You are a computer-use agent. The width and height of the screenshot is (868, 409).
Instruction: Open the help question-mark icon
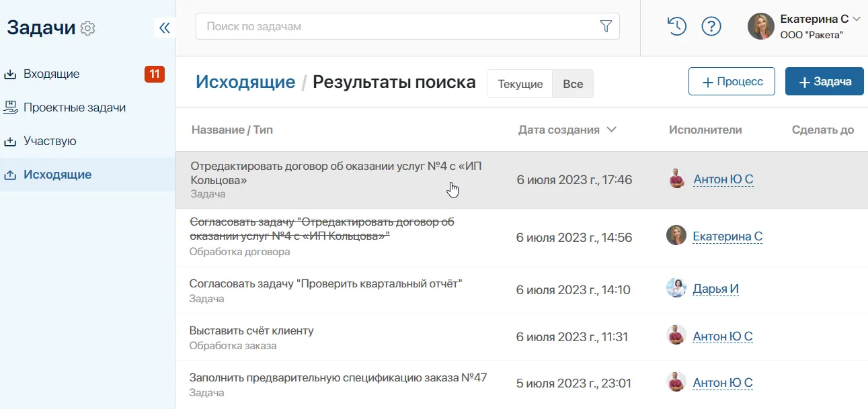point(711,26)
